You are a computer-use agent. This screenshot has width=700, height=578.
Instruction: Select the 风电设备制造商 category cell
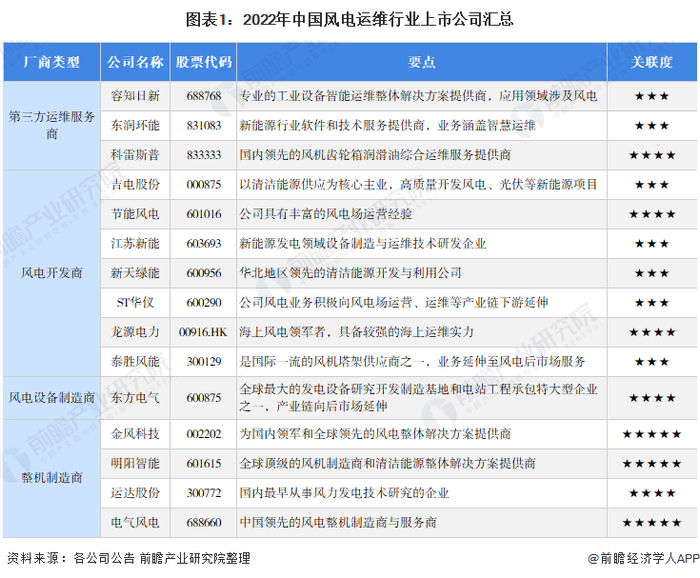click(x=52, y=398)
